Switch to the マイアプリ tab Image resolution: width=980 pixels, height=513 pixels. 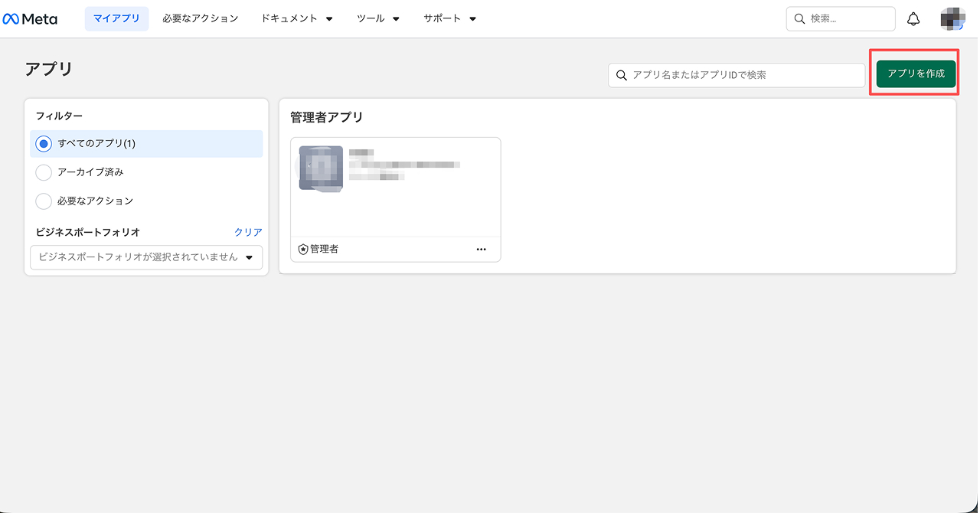[x=116, y=18]
